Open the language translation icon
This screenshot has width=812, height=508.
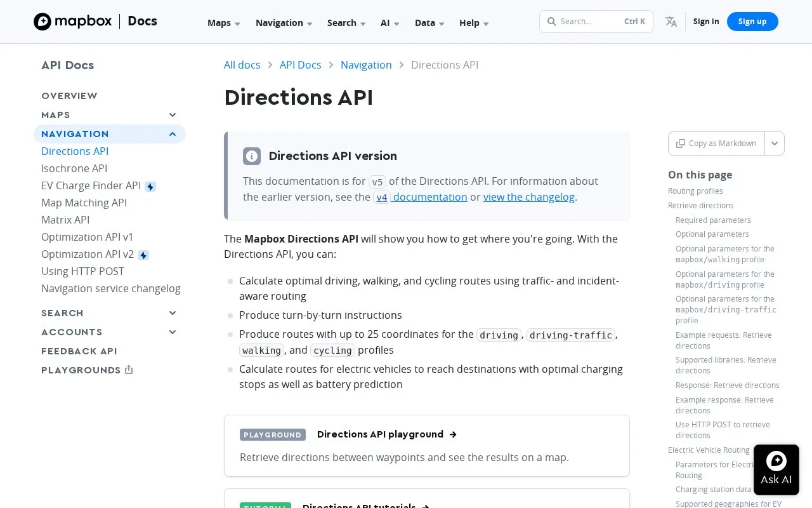tap(671, 22)
